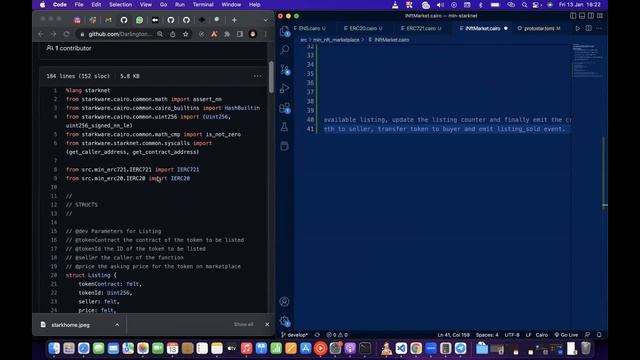Viewport: 640px width, 360px height.
Task: Open Trash in the Dock
Action: point(586,348)
